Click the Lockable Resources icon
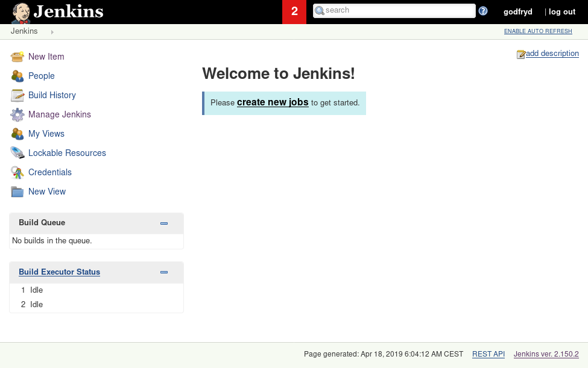This screenshot has width=588, height=368. [x=17, y=153]
